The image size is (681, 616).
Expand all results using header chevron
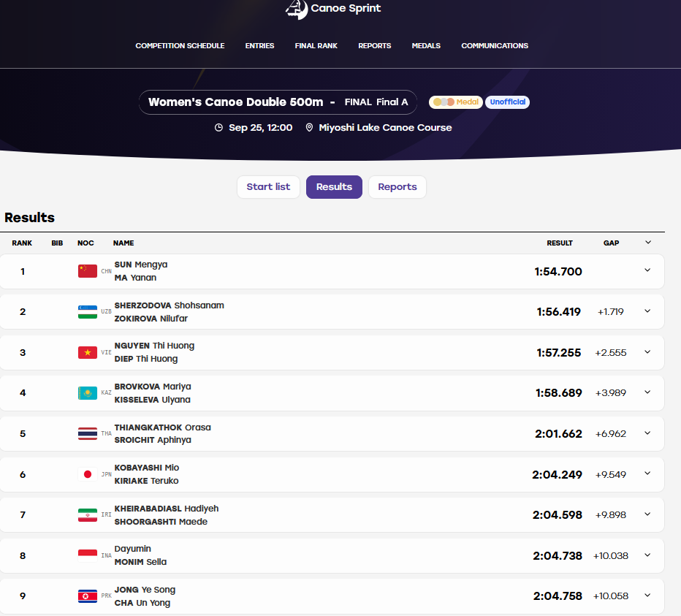click(x=648, y=243)
